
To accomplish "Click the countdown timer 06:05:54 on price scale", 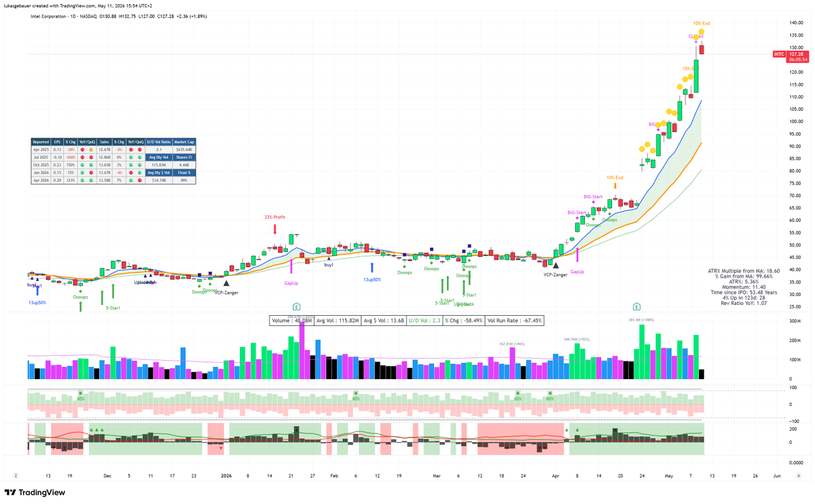I will pos(798,60).
